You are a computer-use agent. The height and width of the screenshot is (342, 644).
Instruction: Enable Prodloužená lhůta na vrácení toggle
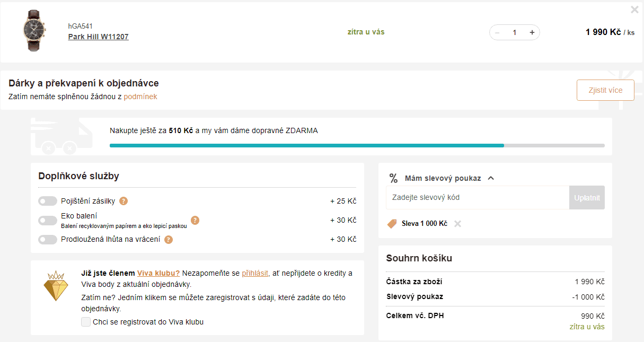point(48,239)
